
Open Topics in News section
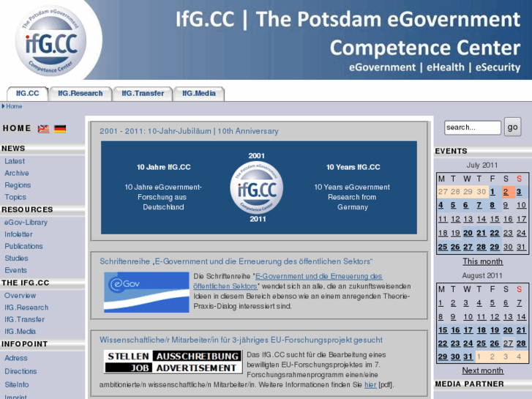(15, 197)
